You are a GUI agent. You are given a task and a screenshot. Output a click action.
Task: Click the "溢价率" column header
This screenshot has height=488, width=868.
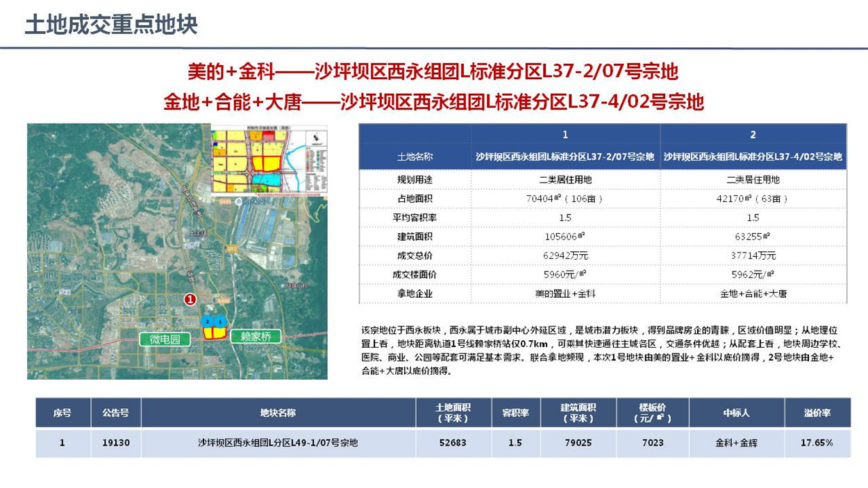pos(817,412)
